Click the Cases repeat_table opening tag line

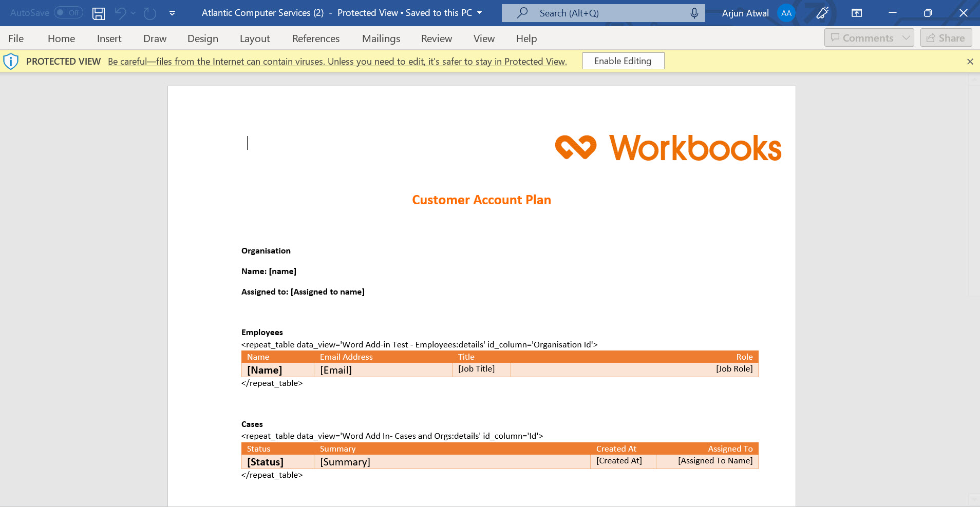click(x=392, y=436)
